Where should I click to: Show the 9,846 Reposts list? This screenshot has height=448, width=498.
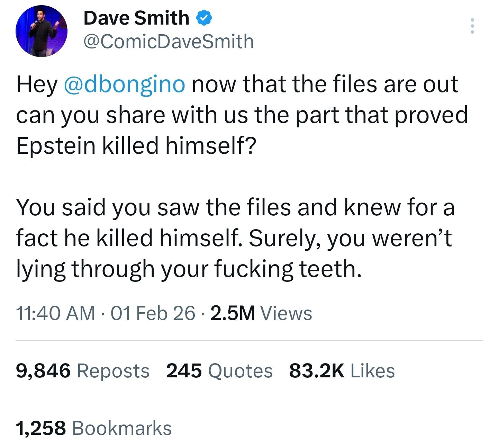pos(82,371)
